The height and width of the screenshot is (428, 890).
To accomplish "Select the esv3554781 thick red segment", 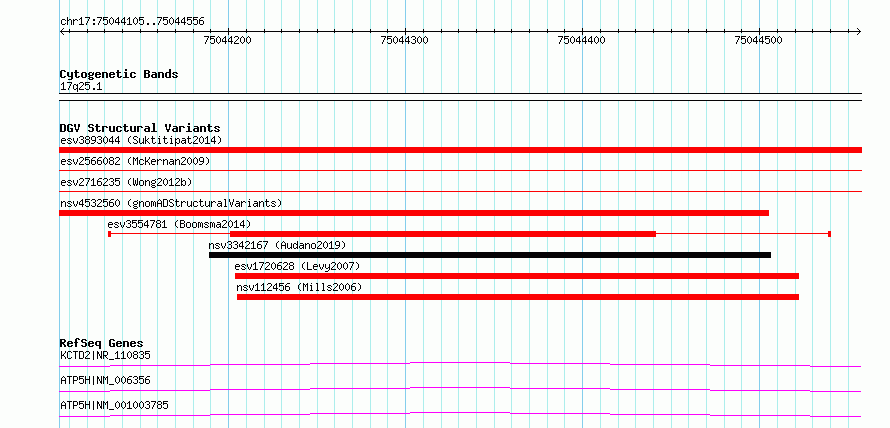I will [443, 234].
